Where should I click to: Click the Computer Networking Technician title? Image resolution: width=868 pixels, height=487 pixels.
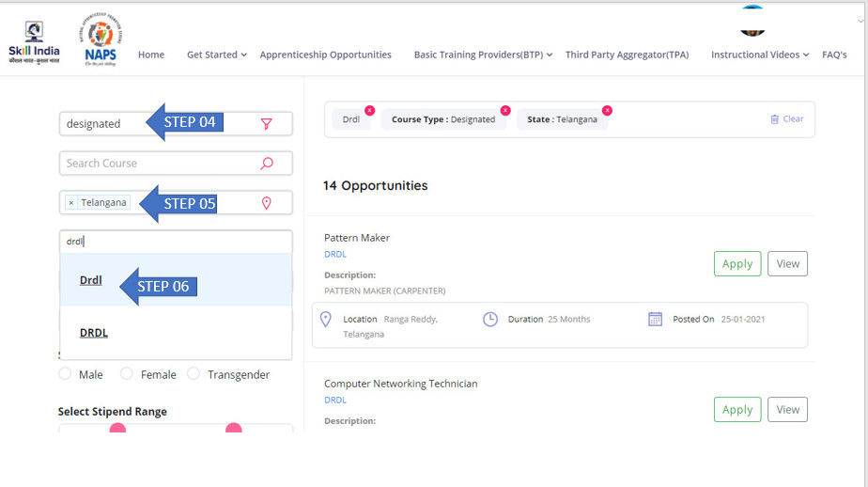tap(401, 384)
